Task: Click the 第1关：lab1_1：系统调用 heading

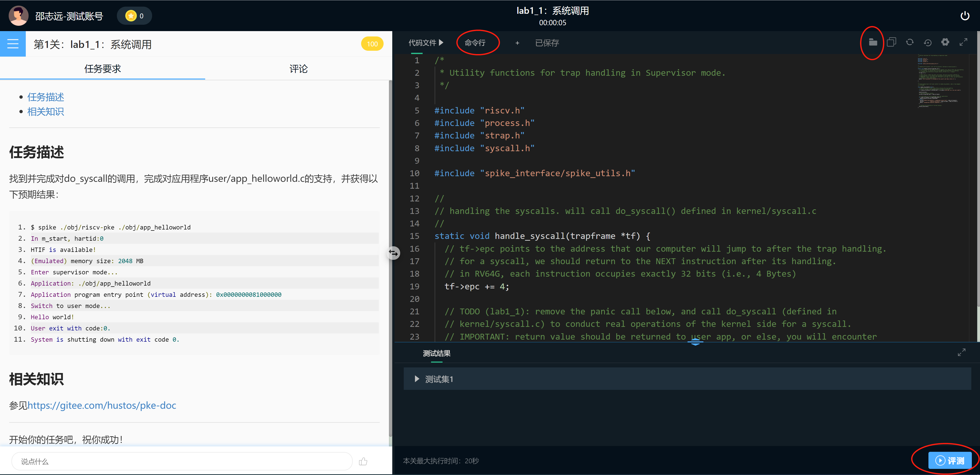Action: click(x=92, y=44)
